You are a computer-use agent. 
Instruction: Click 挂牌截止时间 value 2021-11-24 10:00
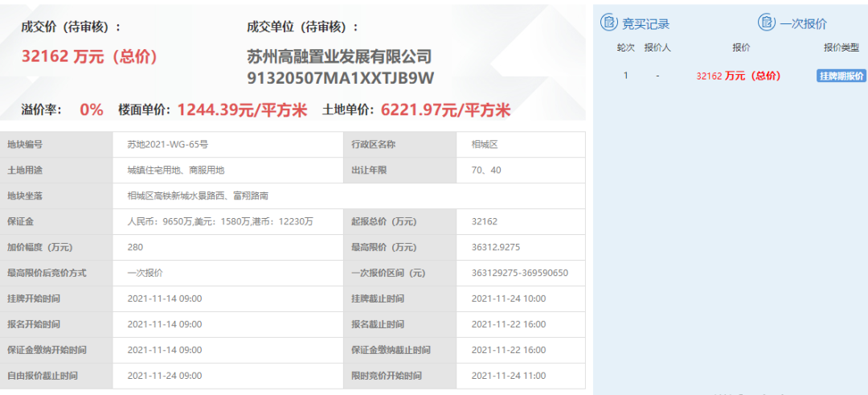click(508, 298)
